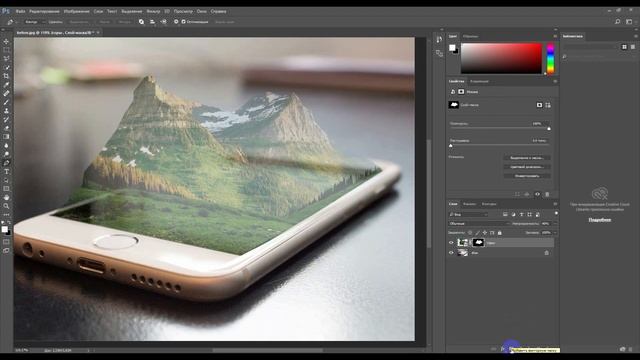This screenshot has width=640, height=360.
Task: Switch to the Paths tab
Action: (489, 204)
